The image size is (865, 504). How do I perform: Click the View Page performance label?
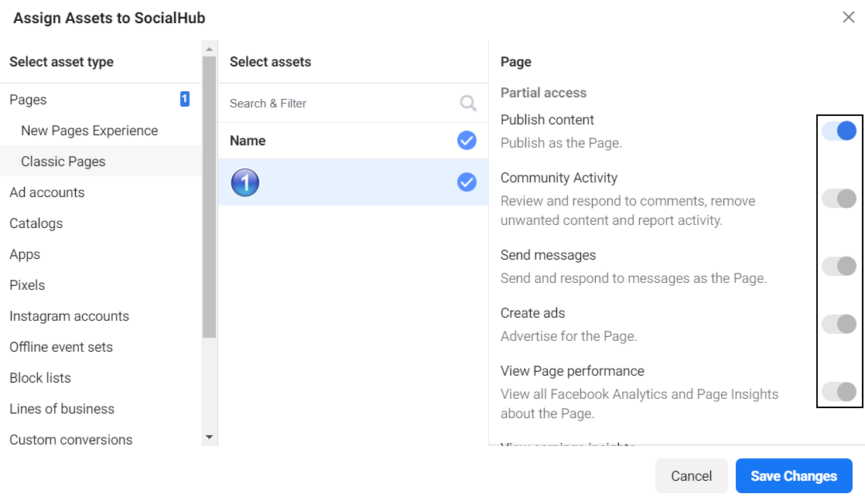click(572, 370)
